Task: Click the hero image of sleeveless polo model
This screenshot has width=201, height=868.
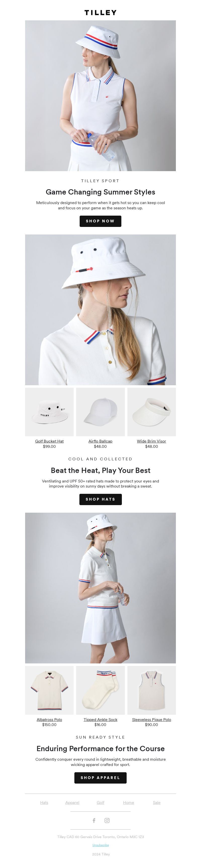Action: (x=100, y=96)
